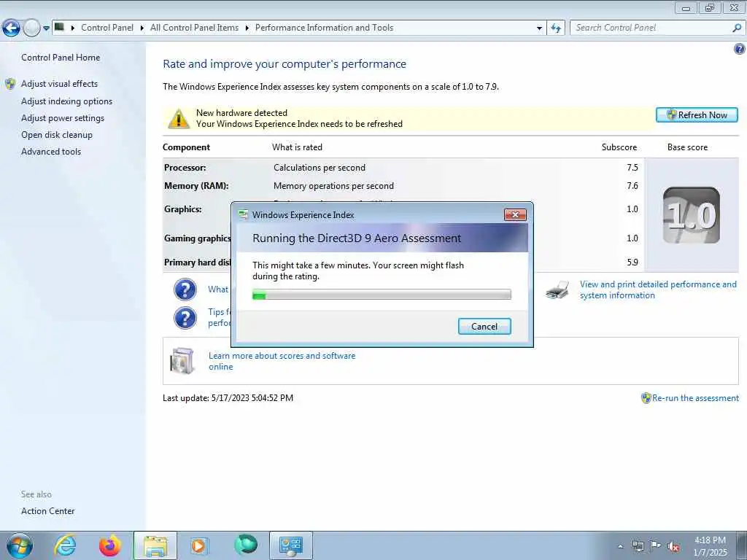Click the printer icon
747x560 pixels.
coord(557,289)
